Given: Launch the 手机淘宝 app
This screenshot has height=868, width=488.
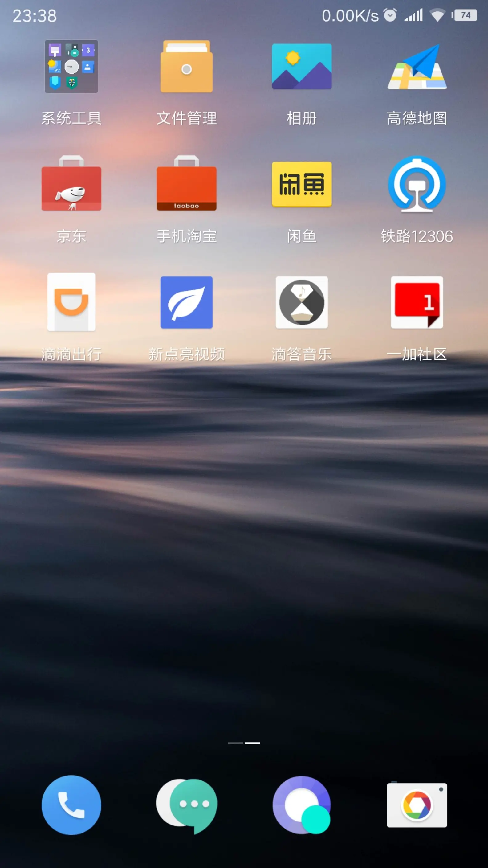Looking at the screenshot, I should click(187, 183).
